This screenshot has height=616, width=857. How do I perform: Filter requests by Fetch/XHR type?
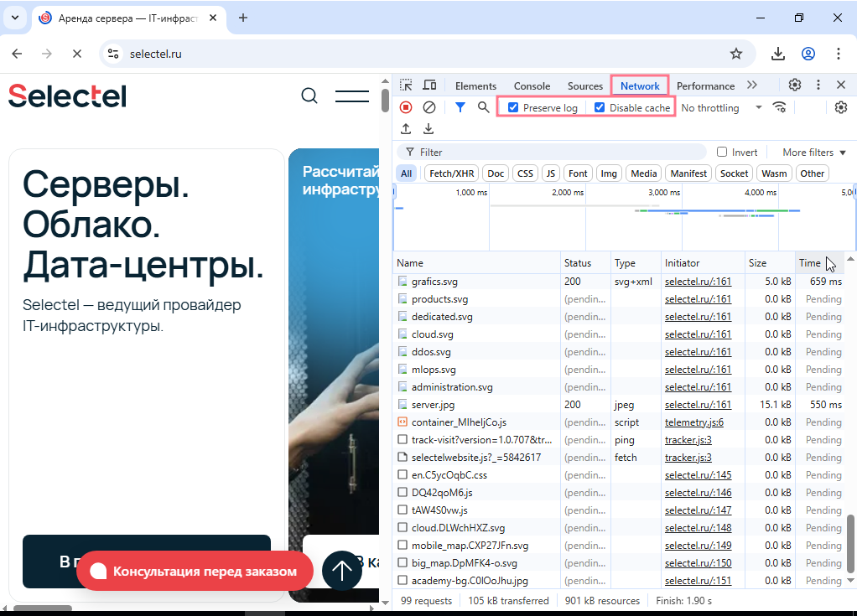click(x=451, y=173)
